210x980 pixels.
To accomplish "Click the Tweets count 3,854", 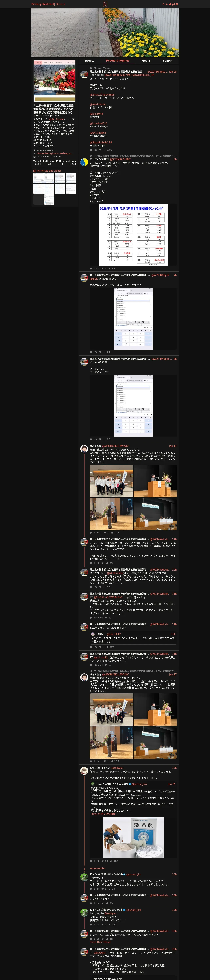I will coord(38,164).
